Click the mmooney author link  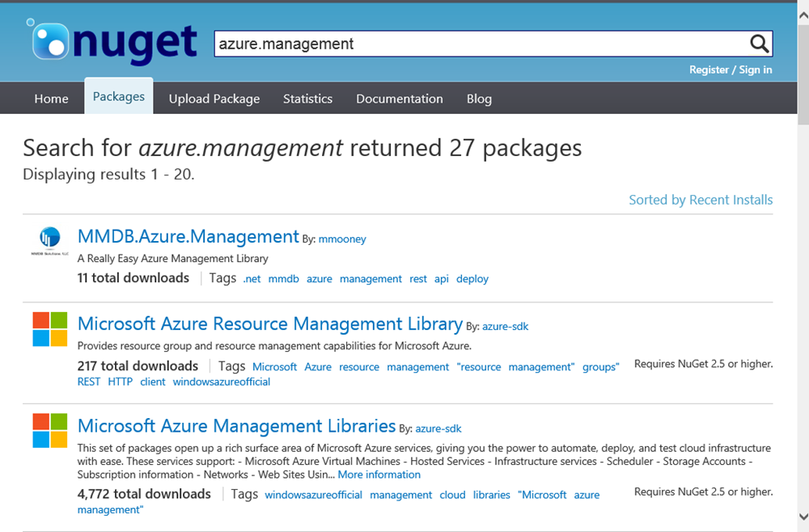[x=343, y=239]
